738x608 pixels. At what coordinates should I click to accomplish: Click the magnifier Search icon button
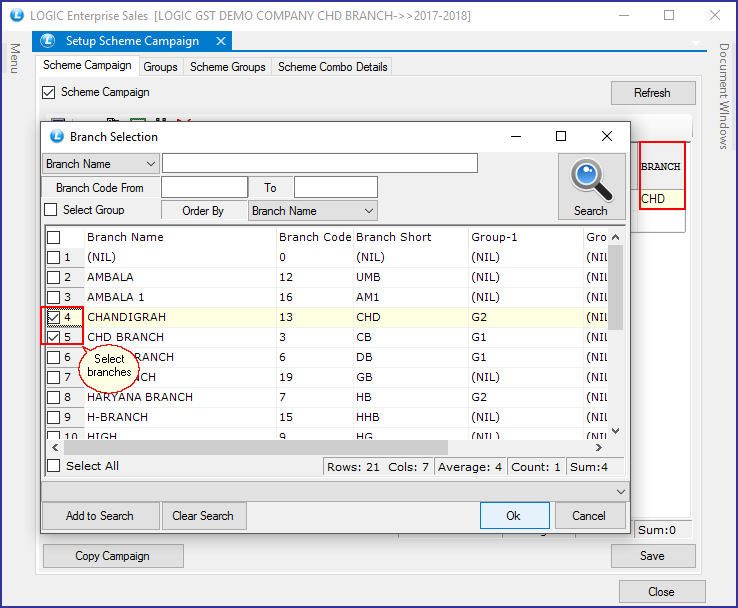pos(591,186)
